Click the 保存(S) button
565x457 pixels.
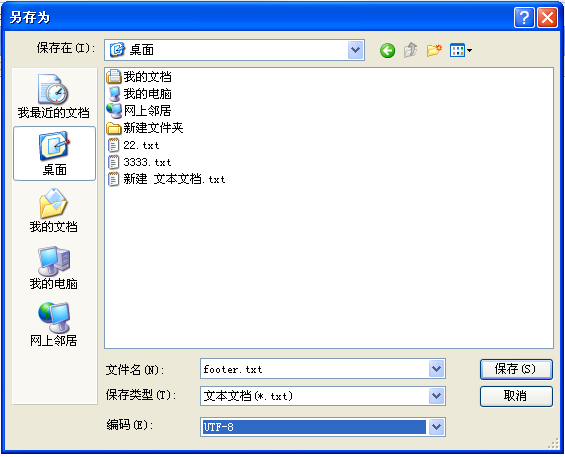point(516,369)
